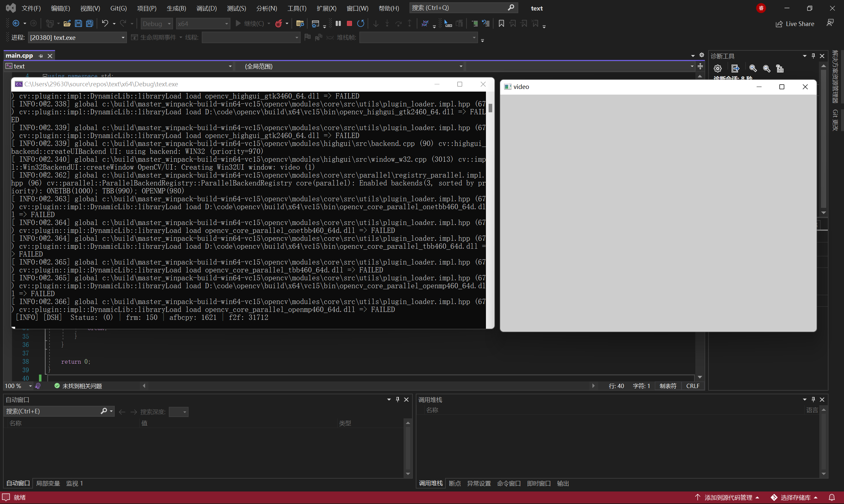
Task: Click the red account badge icon
Action: click(761, 8)
